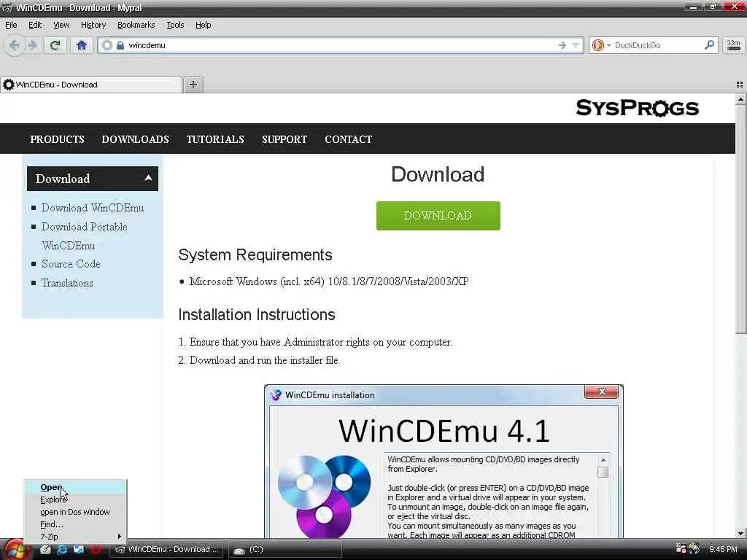The image size is (747, 560).
Task: Go back to the previous page
Action: 15,45
